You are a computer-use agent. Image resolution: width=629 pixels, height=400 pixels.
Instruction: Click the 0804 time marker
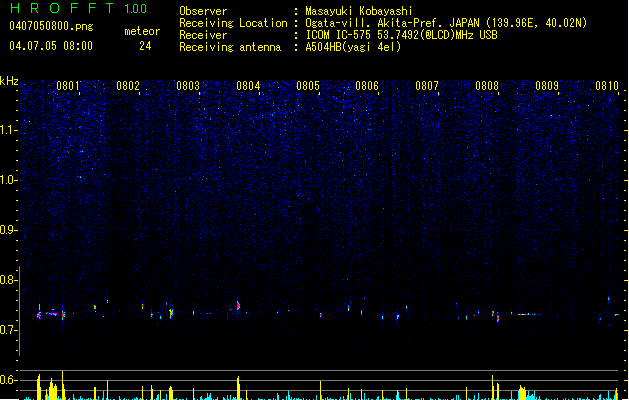click(248, 86)
